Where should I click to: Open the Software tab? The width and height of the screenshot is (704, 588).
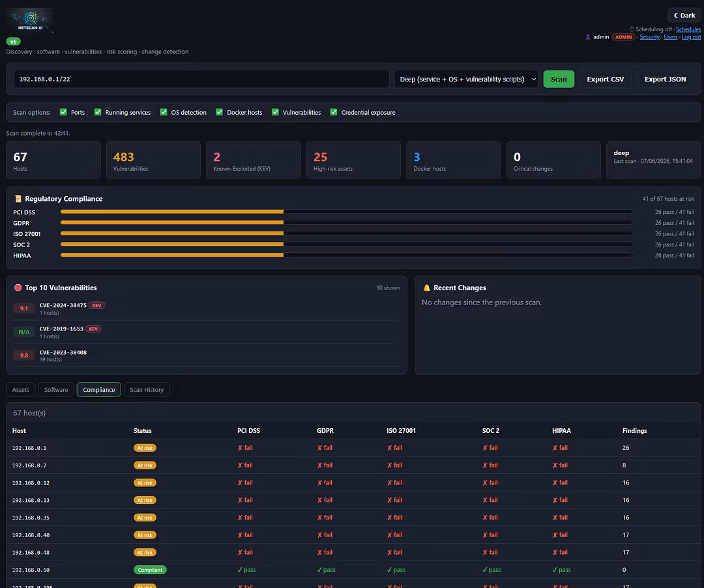56,390
